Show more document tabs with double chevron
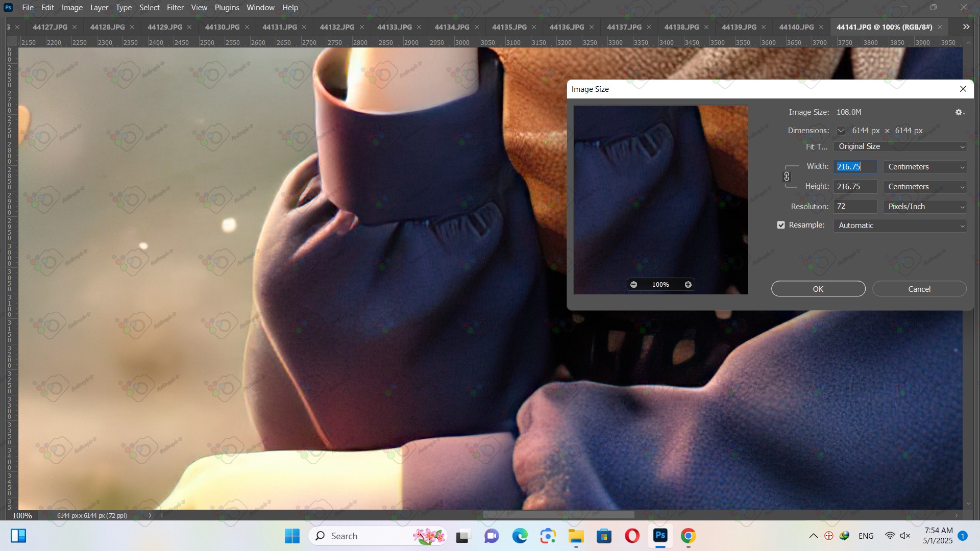The width and height of the screenshot is (980, 551). click(x=966, y=27)
